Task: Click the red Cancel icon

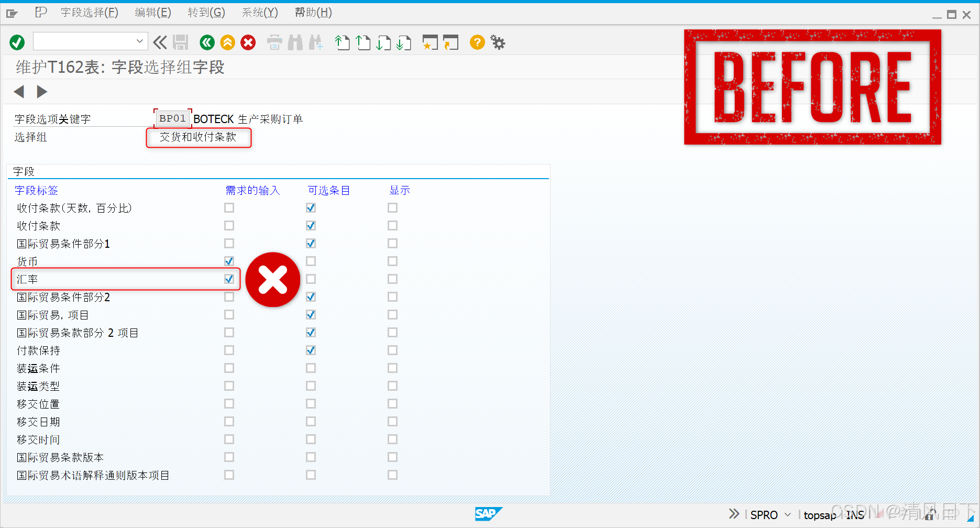Action: pos(248,42)
